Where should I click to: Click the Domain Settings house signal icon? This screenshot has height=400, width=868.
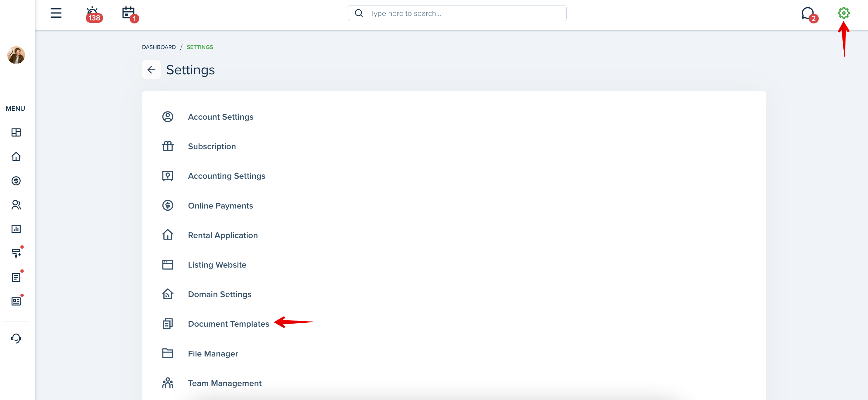[x=168, y=294]
